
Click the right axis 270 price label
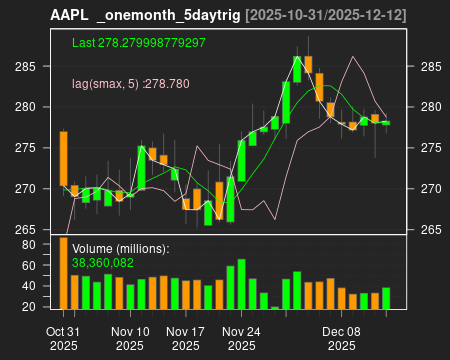click(x=431, y=189)
